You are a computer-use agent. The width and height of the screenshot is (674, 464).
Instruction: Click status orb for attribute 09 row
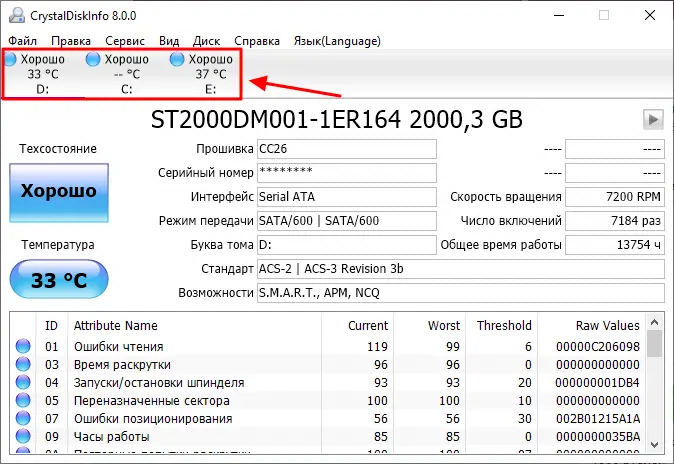[22, 437]
